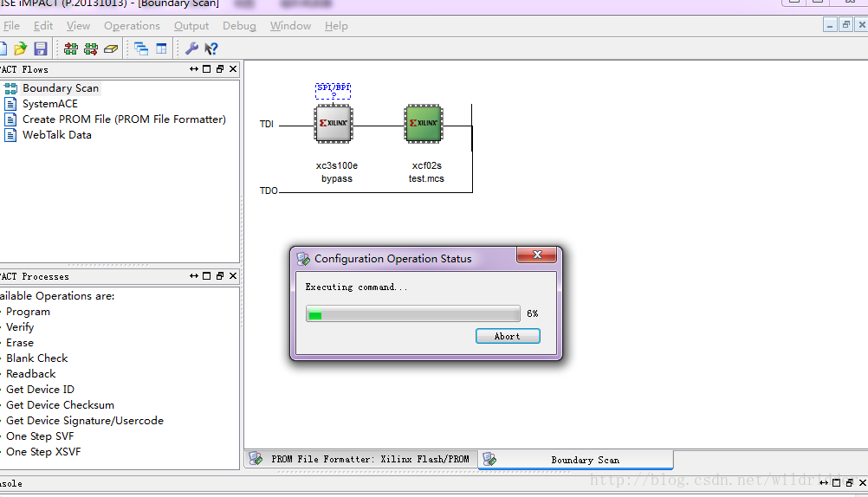The image size is (868, 497).
Task: Open the View menu
Action: click(78, 26)
